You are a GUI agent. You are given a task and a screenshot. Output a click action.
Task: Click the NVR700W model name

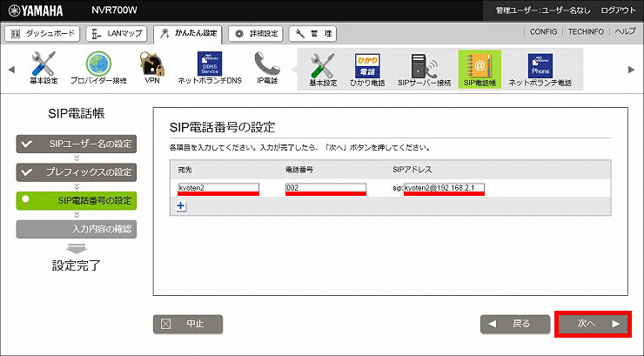pyautogui.click(x=114, y=10)
